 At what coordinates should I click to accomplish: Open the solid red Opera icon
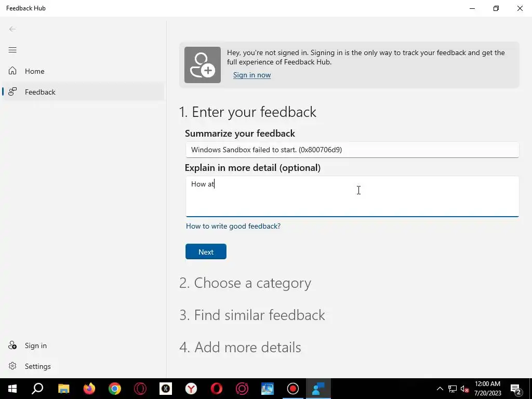pyautogui.click(x=217, y=389)
